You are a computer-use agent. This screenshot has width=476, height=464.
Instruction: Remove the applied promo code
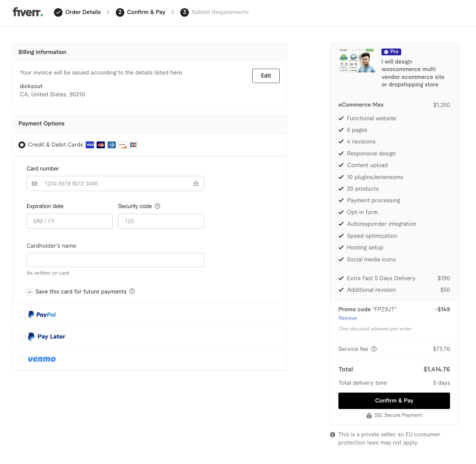(x=347, y=318)
